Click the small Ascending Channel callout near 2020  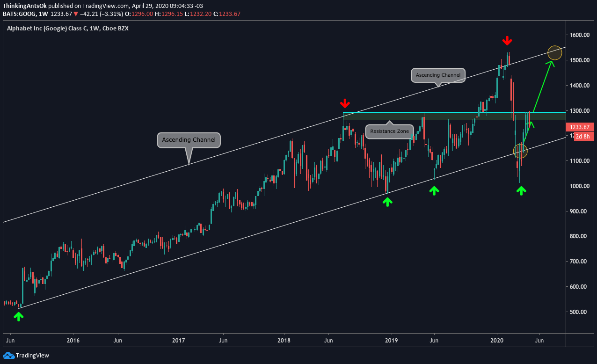(x=438, y=75)
